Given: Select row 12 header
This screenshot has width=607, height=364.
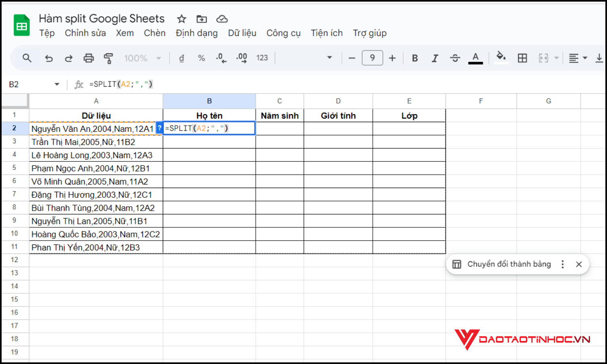Looking at the screenshot, I should (15, 260).
